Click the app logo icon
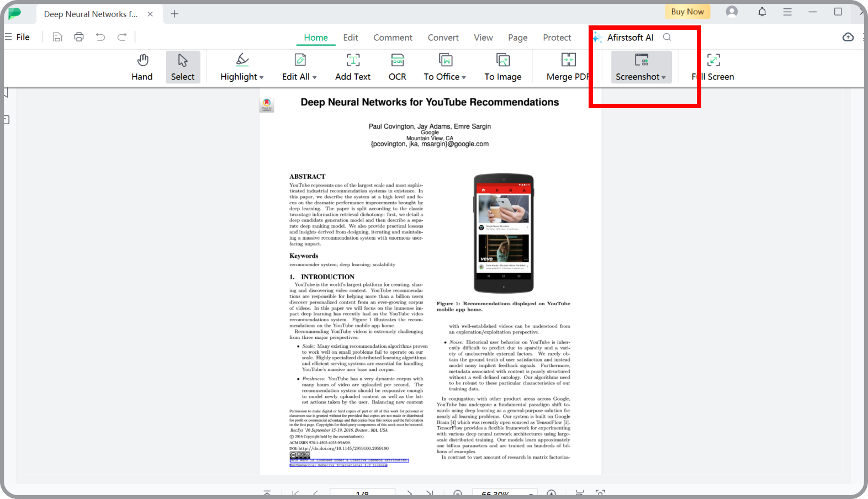868x499 pixels. point(15,13)
